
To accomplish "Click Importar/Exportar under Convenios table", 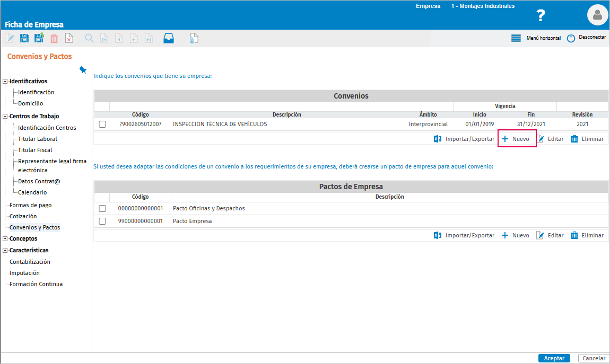I will (464, 139).
